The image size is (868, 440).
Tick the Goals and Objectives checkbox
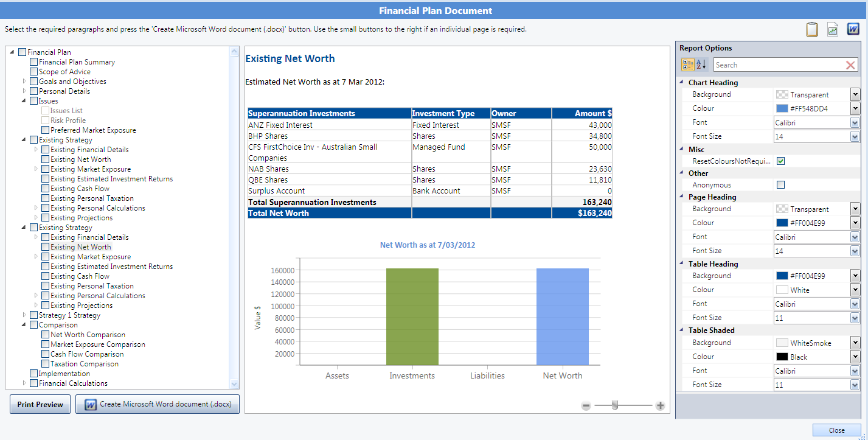(x=34, y=82)
